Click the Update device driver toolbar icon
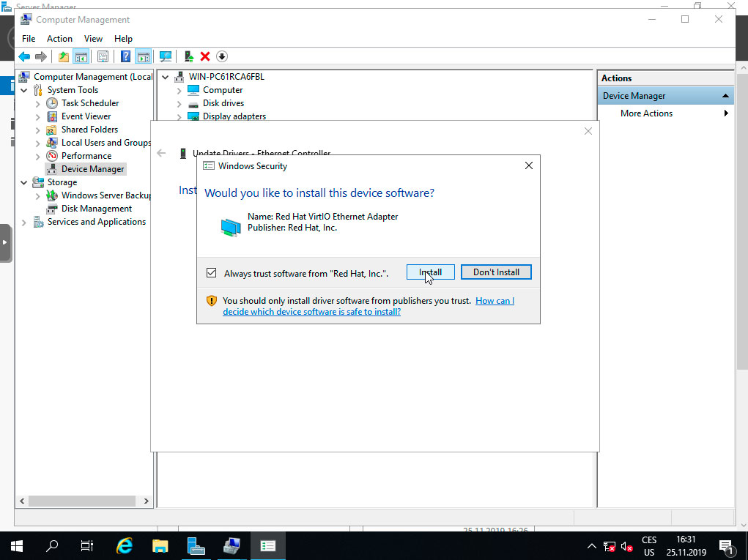The image size is (748, 560). [x=188, y=56]
